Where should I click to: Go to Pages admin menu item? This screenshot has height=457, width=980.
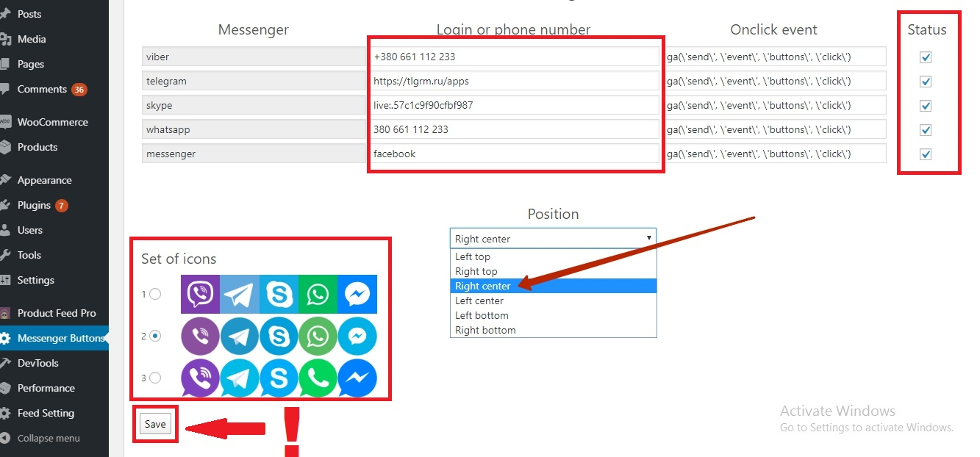31,64
